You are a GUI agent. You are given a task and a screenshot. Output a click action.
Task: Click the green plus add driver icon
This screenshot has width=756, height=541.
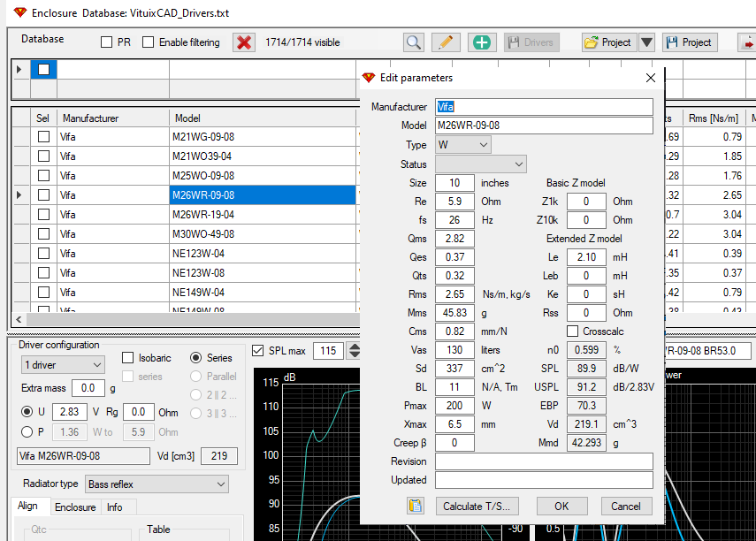(482, 42)
